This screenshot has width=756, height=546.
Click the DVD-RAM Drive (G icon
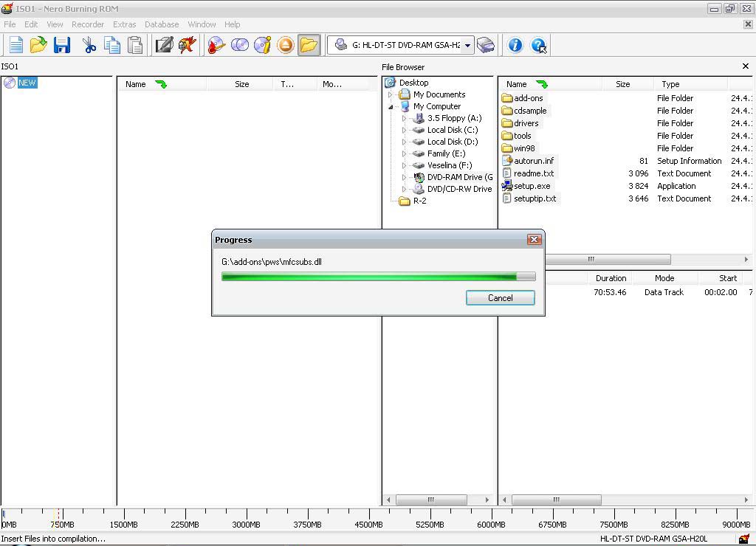419,177
